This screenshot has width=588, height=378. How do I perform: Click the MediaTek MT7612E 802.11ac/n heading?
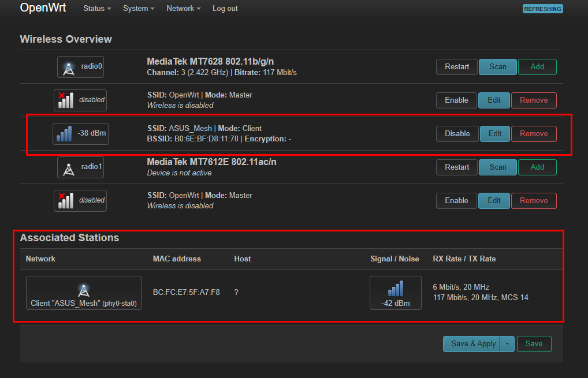tap(211, 162)
